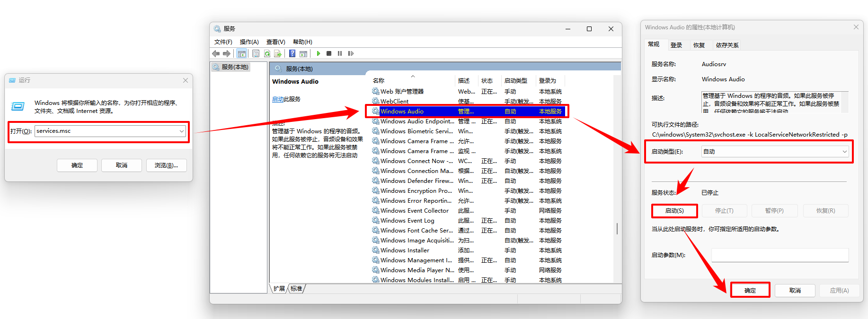Switch to the 恢复 tab in properties

pos(699,45)
